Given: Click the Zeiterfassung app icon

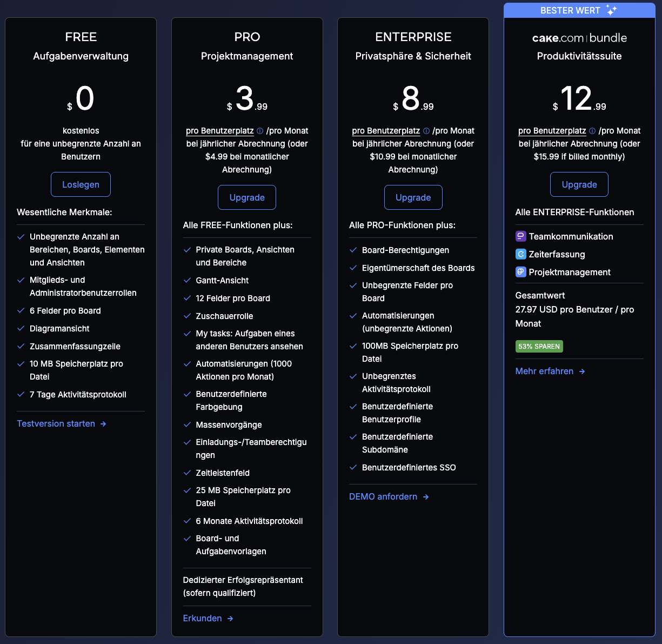Looking at the screenshot, I should (x=520, y=254).
